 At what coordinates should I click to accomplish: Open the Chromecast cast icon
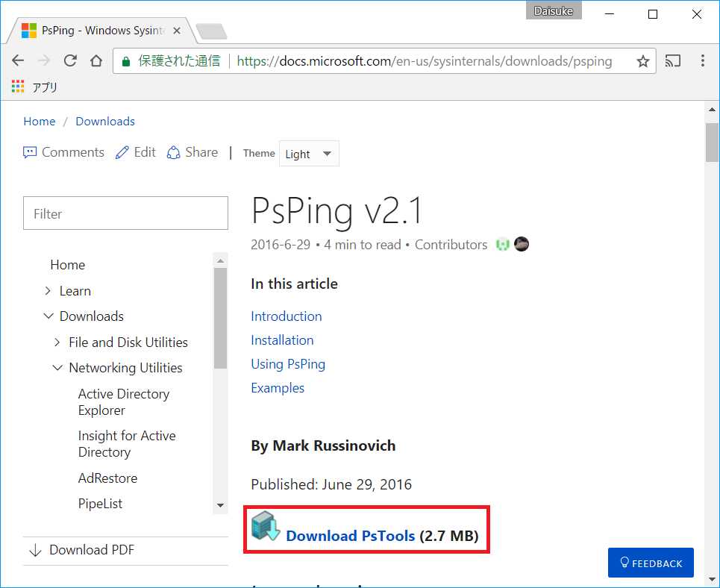[673, 60]
